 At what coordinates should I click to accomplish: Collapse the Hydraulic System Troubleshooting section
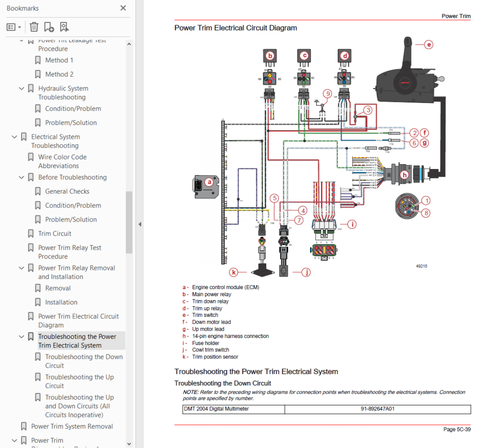(21, 89)
